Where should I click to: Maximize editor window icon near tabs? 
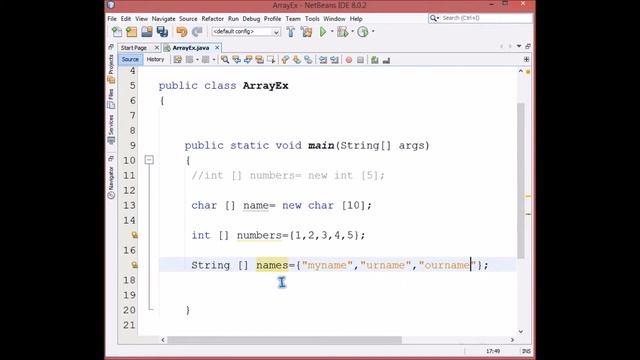click(x=528, y=46)
